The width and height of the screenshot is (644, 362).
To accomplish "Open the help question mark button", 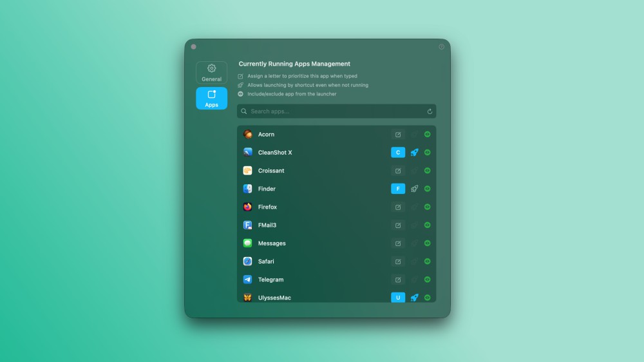I will tap(442, 47).
